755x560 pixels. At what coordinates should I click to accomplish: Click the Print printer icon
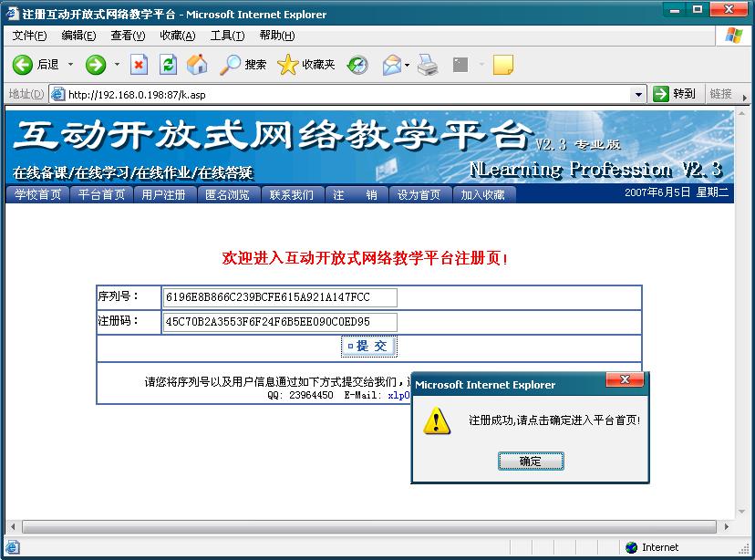428,65
